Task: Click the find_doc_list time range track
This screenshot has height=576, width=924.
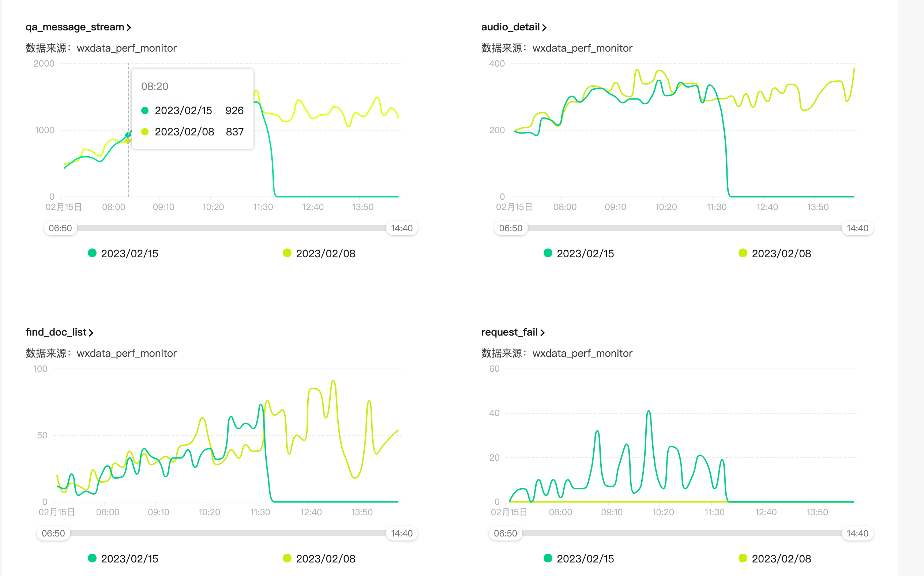Action: click(228, 533)
